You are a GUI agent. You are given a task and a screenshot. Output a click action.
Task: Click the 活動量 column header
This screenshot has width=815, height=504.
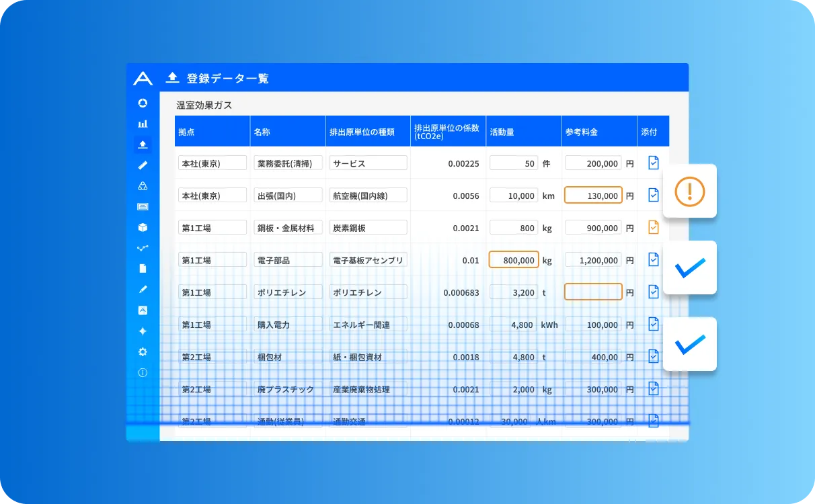coord(523,132)
